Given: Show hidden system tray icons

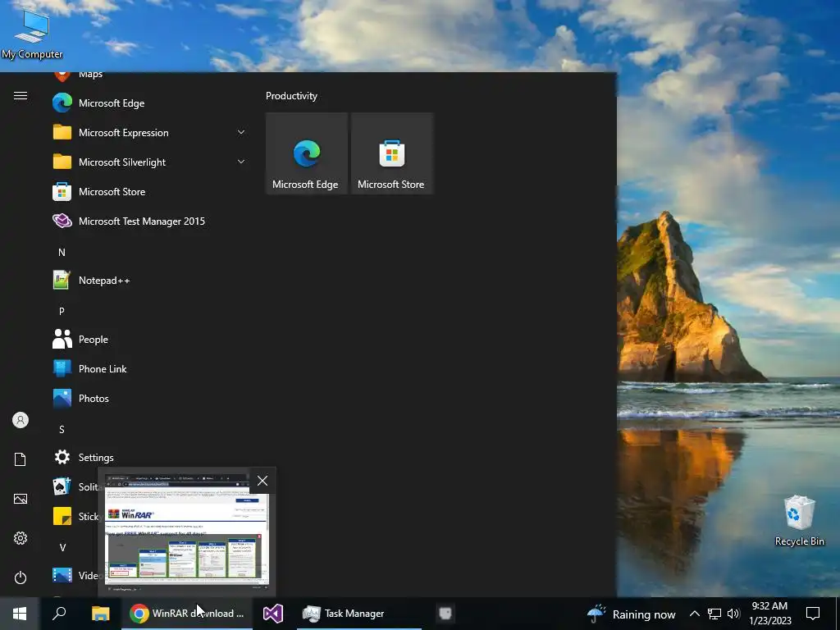Looking at the screenshot, I should pos(694,614).
